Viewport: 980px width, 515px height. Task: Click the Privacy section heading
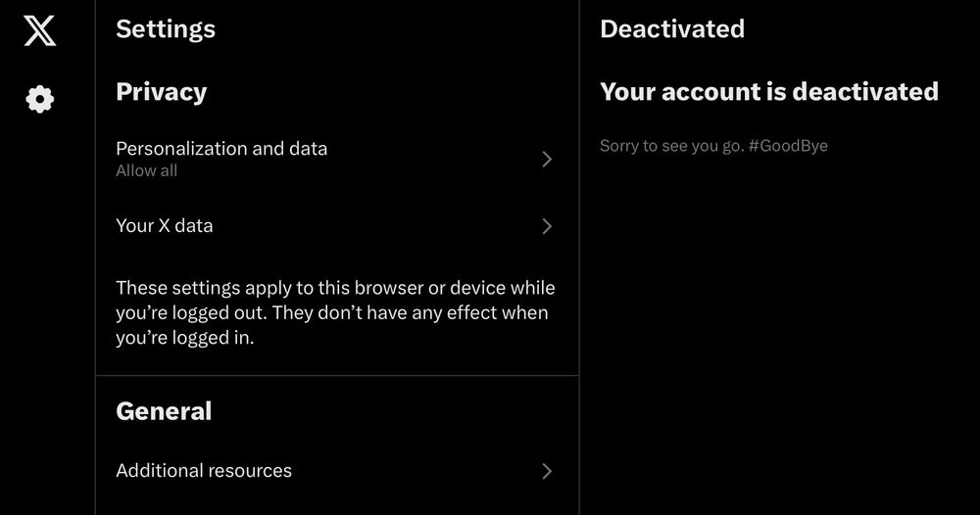point(162,92)
